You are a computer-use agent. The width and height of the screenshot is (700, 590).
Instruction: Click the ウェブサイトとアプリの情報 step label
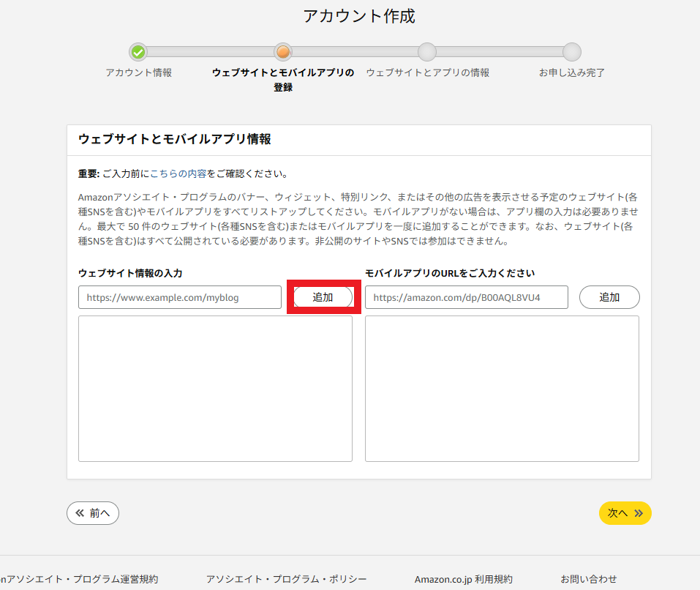click(x=427, y=72)
